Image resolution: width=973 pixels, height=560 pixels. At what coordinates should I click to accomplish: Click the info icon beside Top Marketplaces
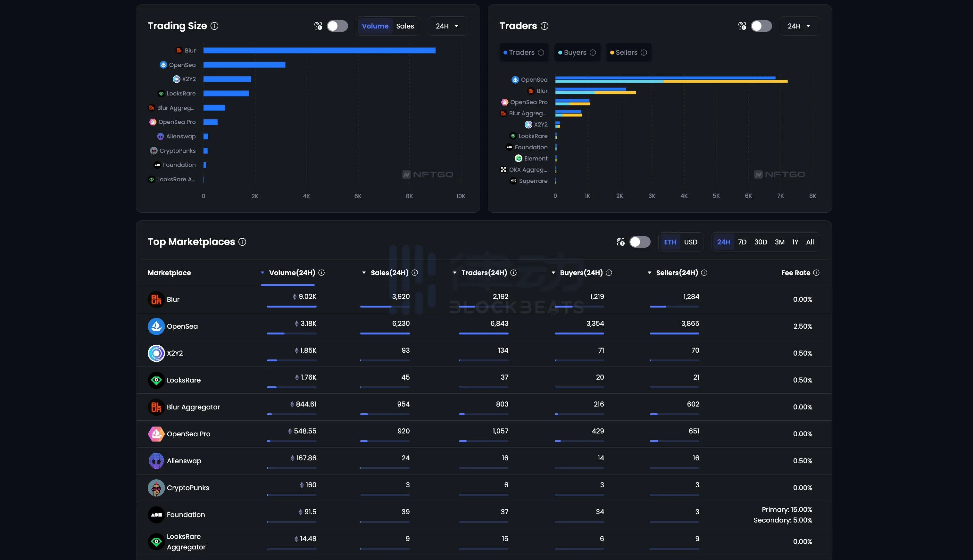242,242
